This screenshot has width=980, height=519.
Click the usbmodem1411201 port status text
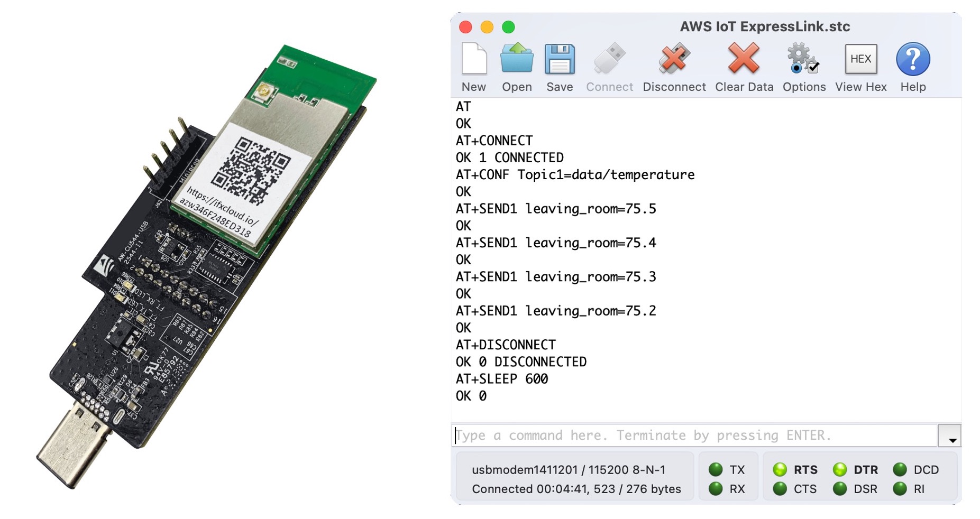[x=568, y=469]
